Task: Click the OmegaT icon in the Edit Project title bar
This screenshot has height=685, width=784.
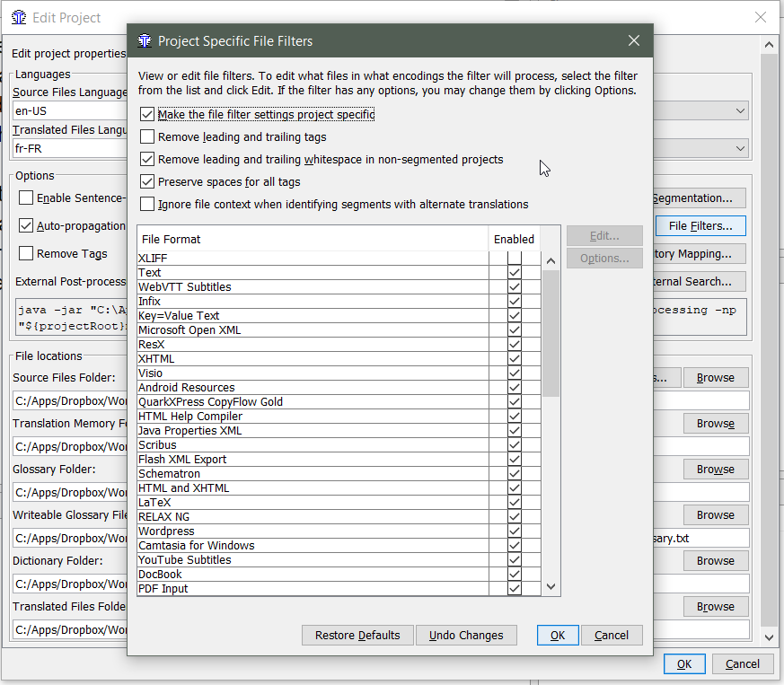Action: (x=19, y=17)
